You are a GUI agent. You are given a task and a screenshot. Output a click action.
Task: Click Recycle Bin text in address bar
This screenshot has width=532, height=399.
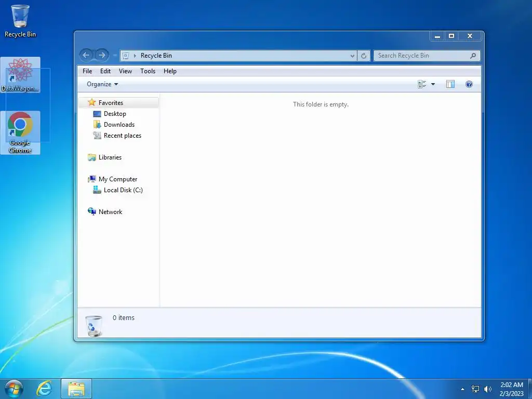pos(156,56)
